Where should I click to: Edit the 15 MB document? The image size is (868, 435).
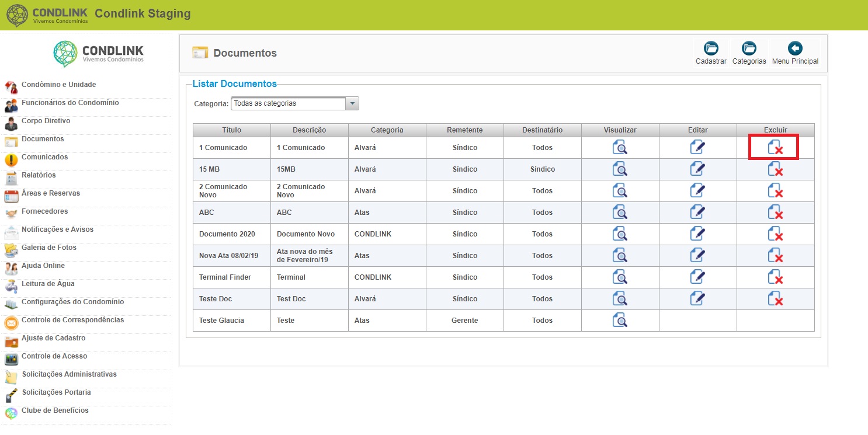(697, 169)
